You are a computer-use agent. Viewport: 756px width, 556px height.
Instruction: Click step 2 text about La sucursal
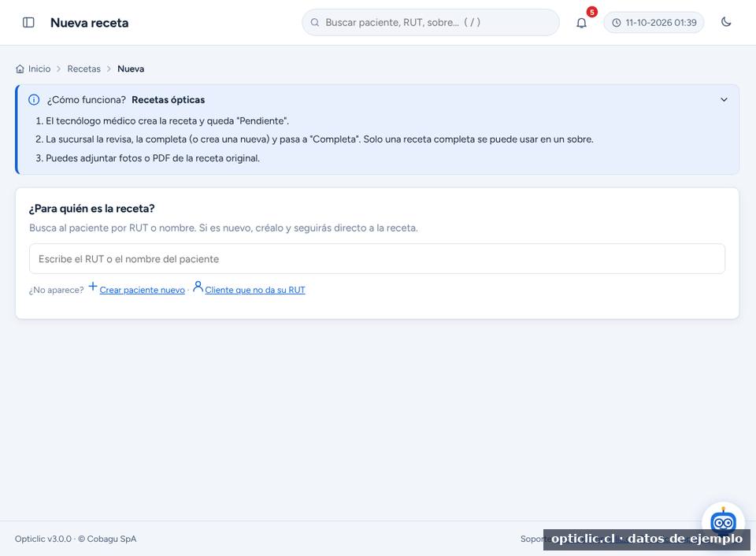pos(320,139)
